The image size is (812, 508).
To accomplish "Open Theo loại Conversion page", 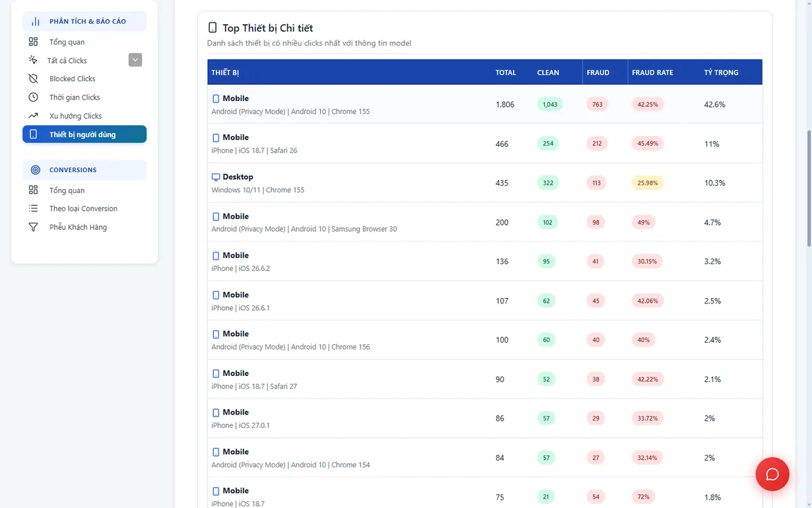I will point(85,209).
